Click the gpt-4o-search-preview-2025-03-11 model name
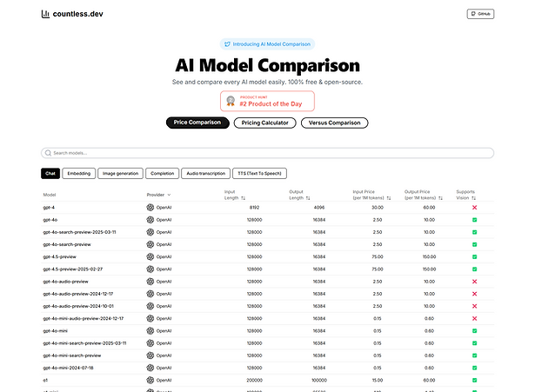This screenshot has height=392, width=535. point(79,232)
